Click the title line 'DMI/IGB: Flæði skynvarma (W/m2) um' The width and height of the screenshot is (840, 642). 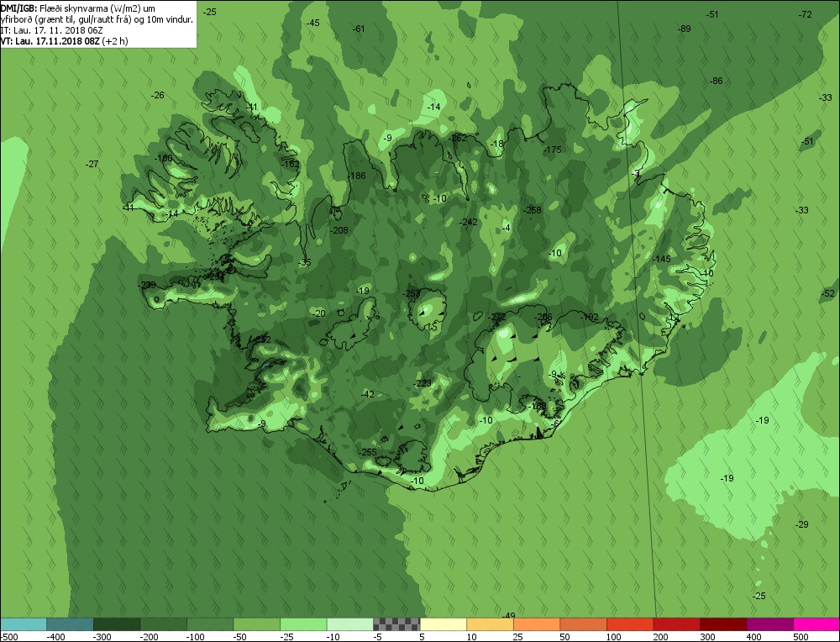click(x=77, y=8)
